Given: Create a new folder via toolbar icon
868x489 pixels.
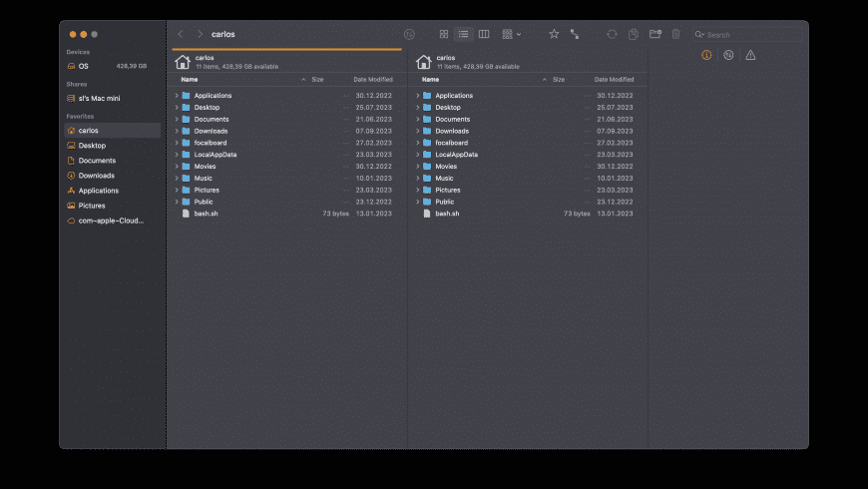Looking at the screenshot, I should [x=655, y=34].
